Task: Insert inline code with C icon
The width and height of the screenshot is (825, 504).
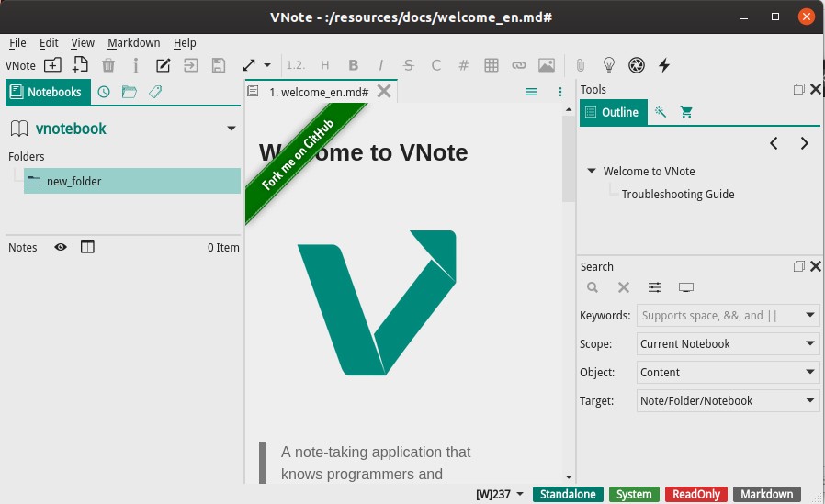Action: pos(435,65)
